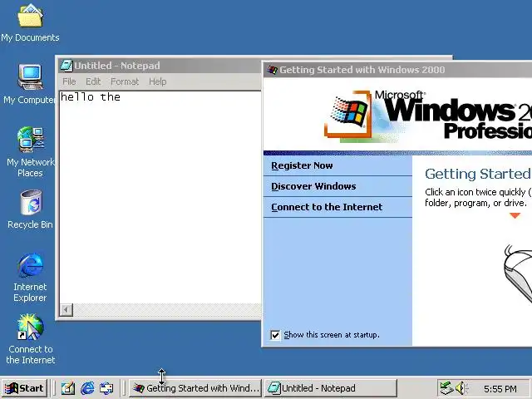The width and height of the screenshot is (532, 399).
Task: Click the volume speaker tray icon
Action: [x=461, y=388]
